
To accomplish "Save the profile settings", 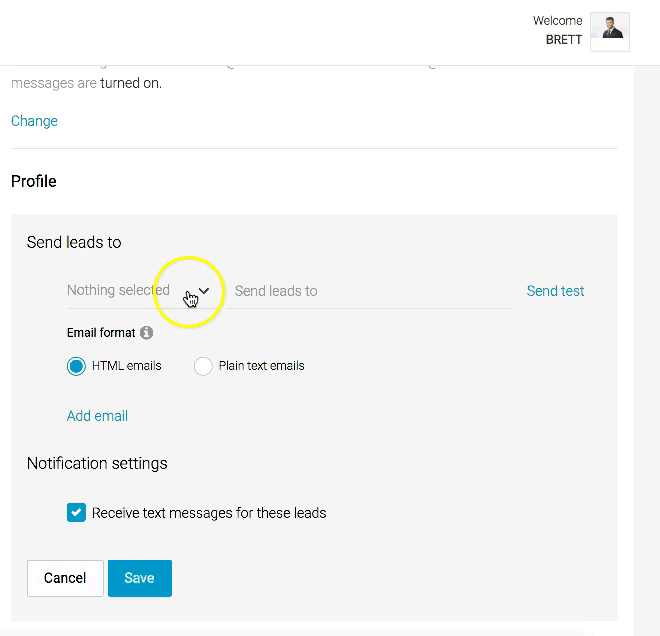I will coord(140,578).
